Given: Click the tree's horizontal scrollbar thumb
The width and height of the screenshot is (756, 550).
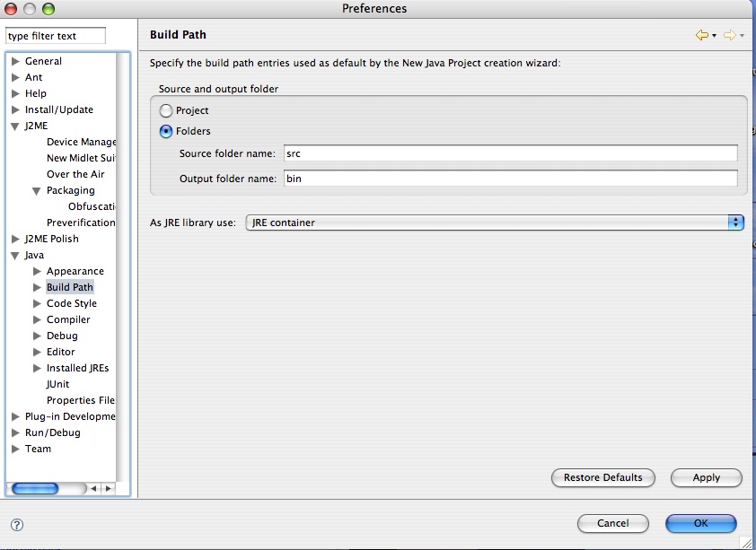Looking at the screenshot, I should tap(36, 489).
